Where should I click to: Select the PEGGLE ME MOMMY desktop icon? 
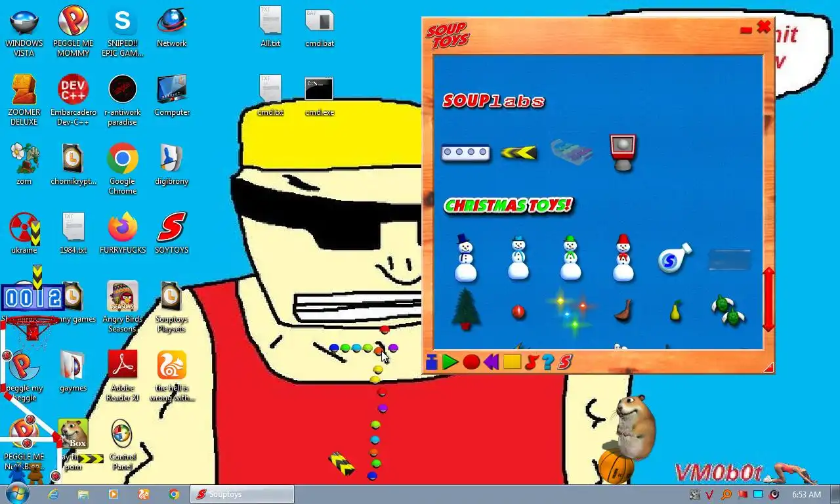(x=73, y=32)
